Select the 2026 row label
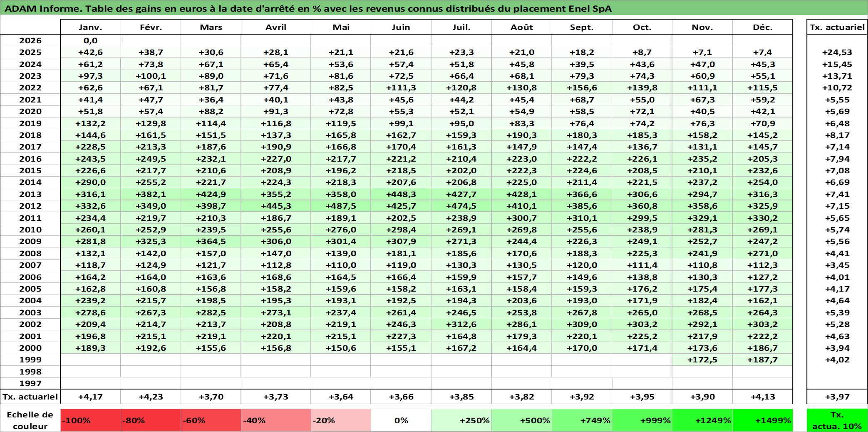868x432 pixels. click(x=30, y=40)
